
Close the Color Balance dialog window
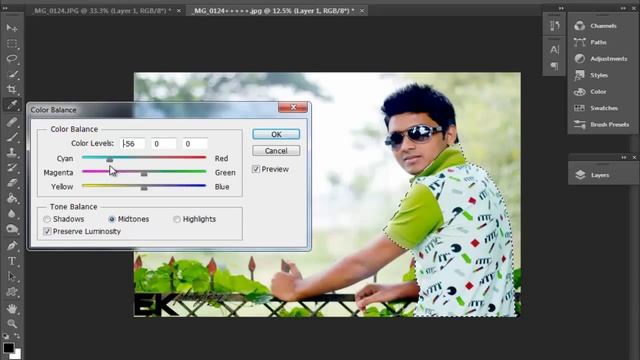tap(293, 107)
